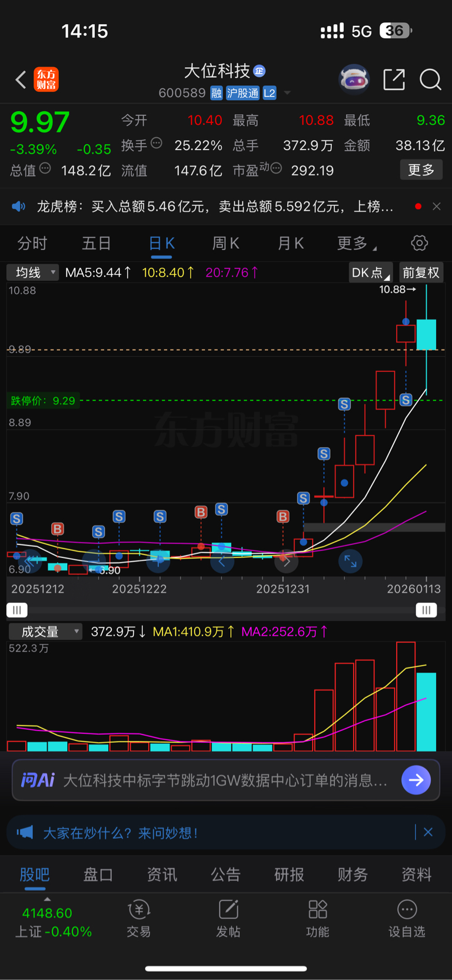Tap the info icon next to 总值

tap(45, 168)
